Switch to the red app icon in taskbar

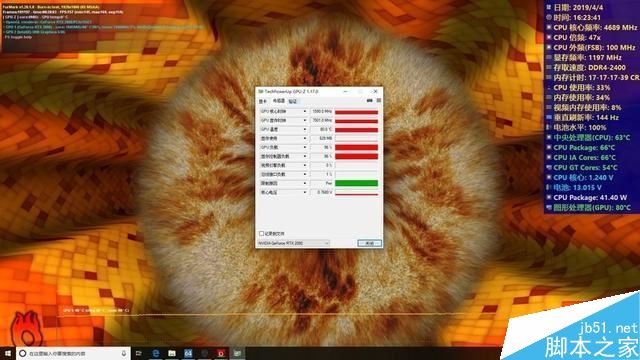coord(221,353)
